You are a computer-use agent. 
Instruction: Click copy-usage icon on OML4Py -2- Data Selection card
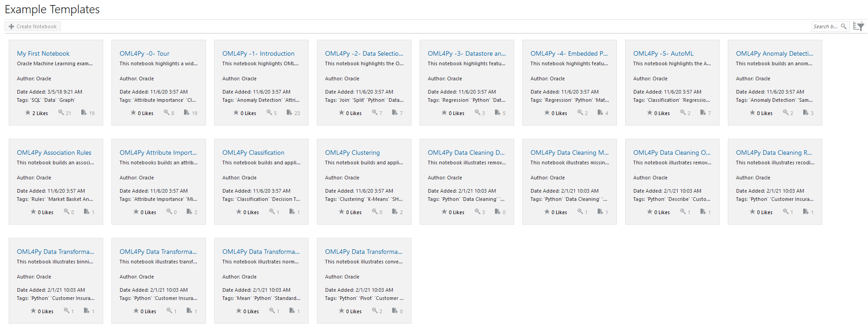[395, 112]
